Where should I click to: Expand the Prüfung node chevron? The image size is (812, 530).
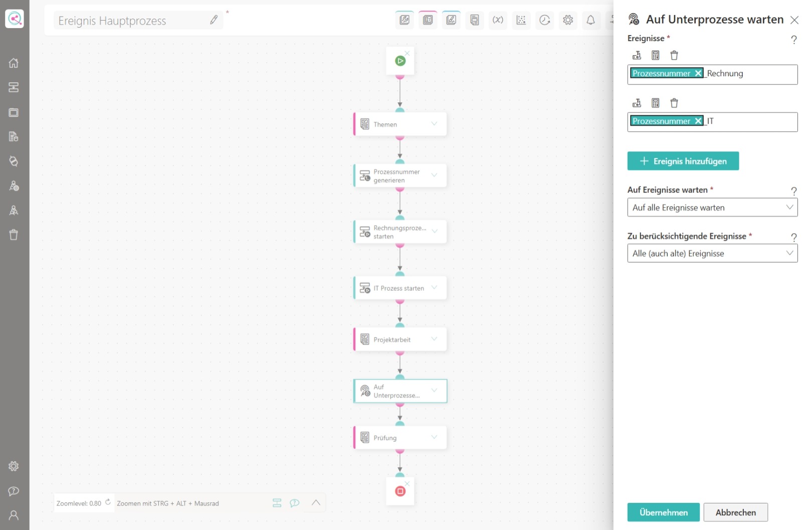pyautogui.click(x=434, y=437)
